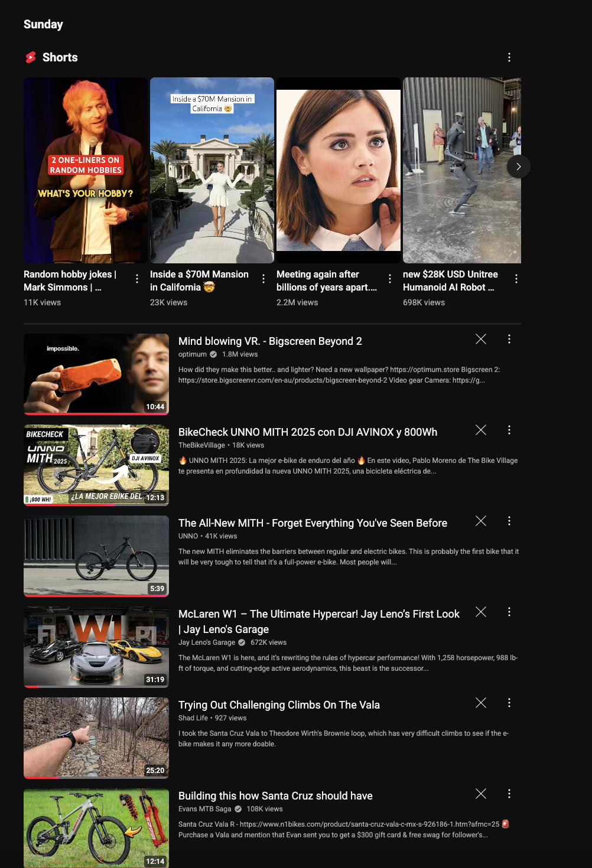Image resolution: width=592 pixels, height=868 pixels.
Task: Click the 31:19 duration badge
Action: click(155, 680)
